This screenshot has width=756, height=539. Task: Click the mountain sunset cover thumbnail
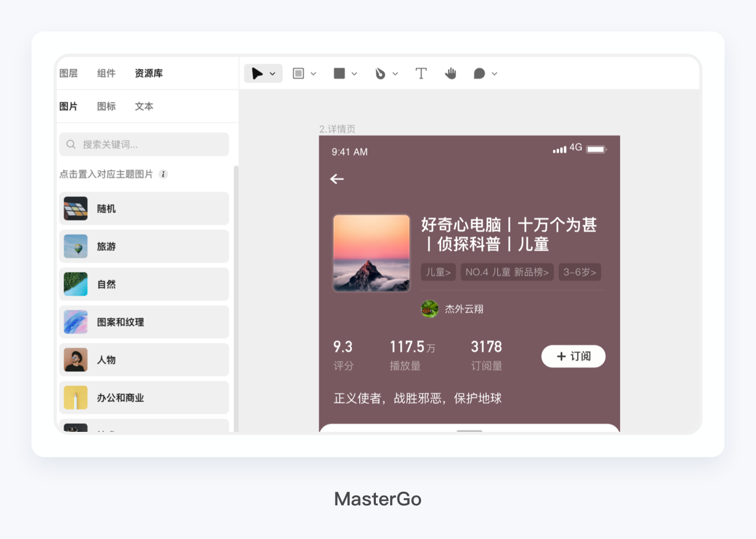(x=371, y=253)
